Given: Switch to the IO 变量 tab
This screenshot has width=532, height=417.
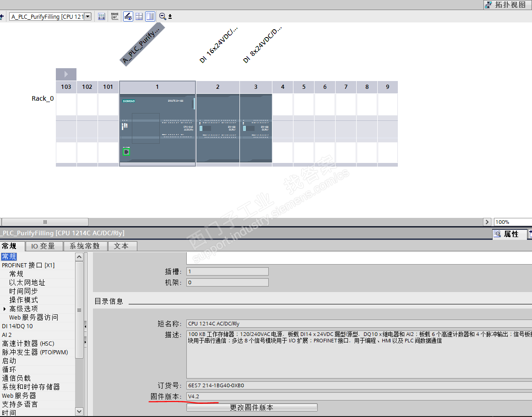Looking at the screenshot, I should tap(44, 246).
